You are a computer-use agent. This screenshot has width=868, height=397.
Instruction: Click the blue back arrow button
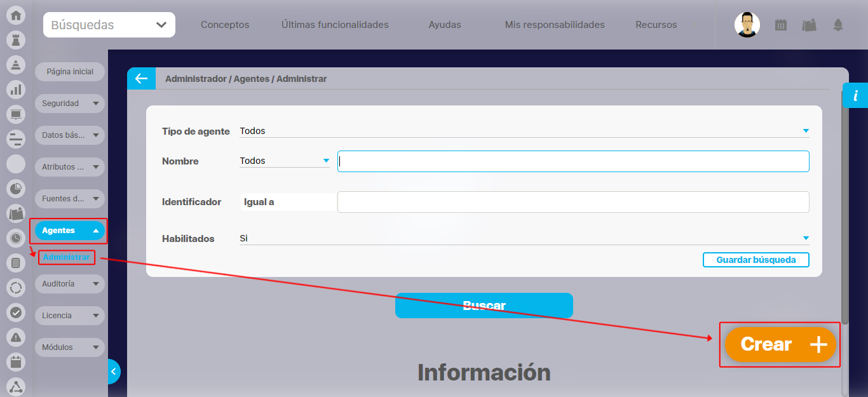point(141,79)
